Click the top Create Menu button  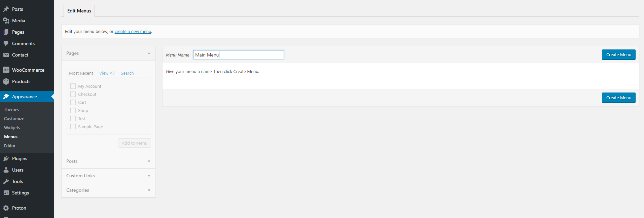click(x=618, y=55)
